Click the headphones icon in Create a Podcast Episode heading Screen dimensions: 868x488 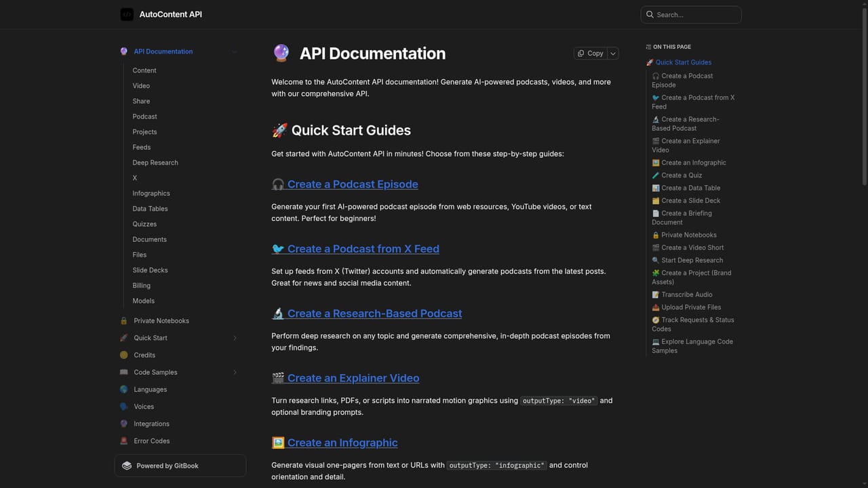click(278, 184)
